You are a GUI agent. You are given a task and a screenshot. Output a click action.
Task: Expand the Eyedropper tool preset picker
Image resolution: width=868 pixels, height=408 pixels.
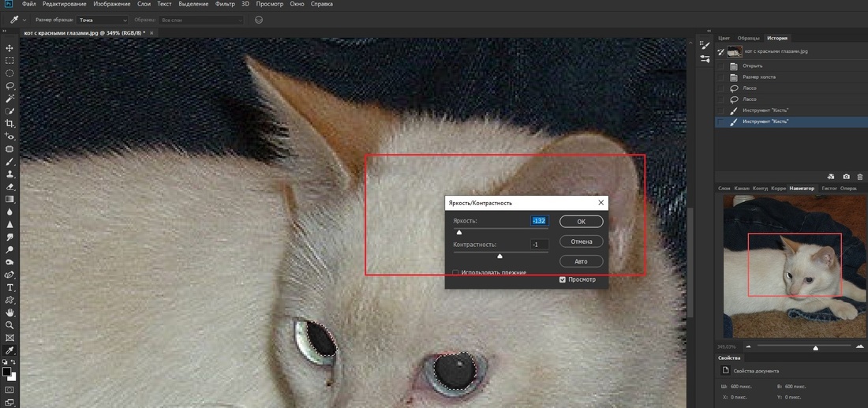pyautogui.click(x=17, y=20)
